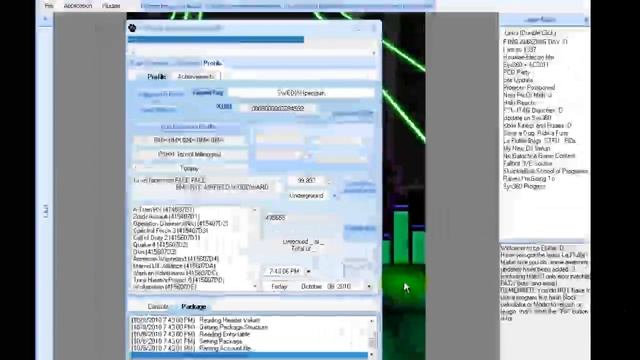Click the Reading Header Values log line

[x=196, y=320]
